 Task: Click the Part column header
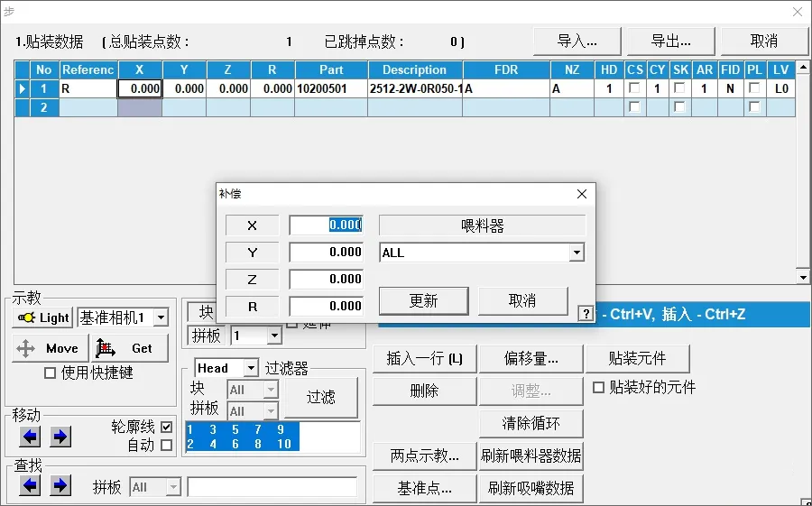point(330,69)
